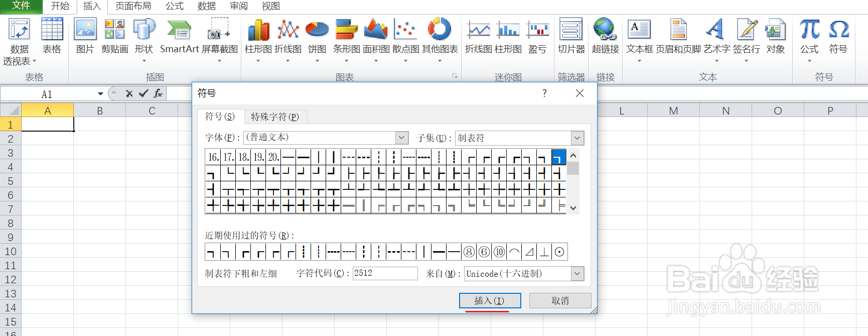The width and height of the screenshot is (868, 336).
Task: Open Clip Art (剪贴画)
Action: coord(114,36)
